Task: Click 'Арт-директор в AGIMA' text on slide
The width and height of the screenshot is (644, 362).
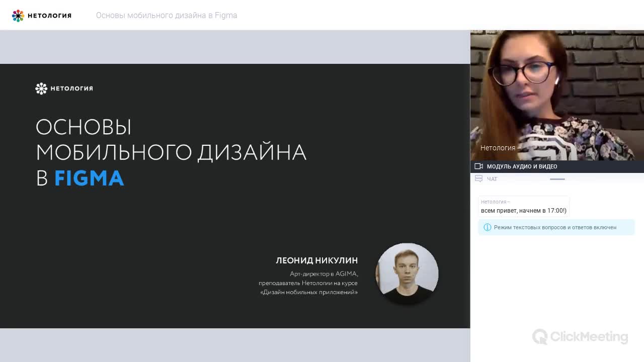Action: pyautogui.click(x=324, y=274)
